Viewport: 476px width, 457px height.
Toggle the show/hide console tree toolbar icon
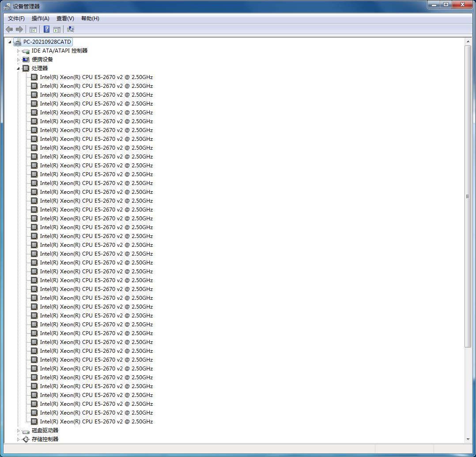click(x=33, y=30)
